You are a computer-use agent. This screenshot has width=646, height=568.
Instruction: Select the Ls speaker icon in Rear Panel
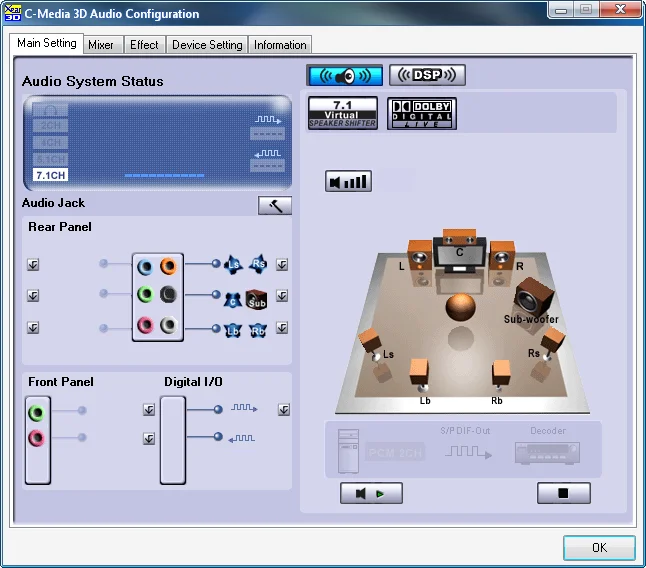[234, 264]
